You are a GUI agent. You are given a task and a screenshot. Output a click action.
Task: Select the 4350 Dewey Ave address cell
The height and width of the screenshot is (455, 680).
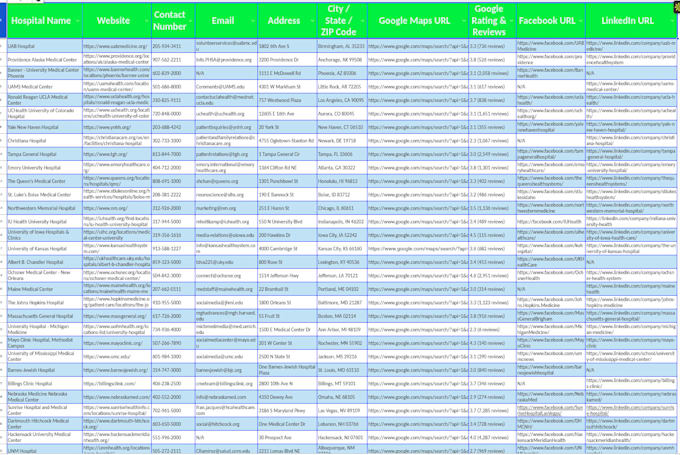click(288, 397)
